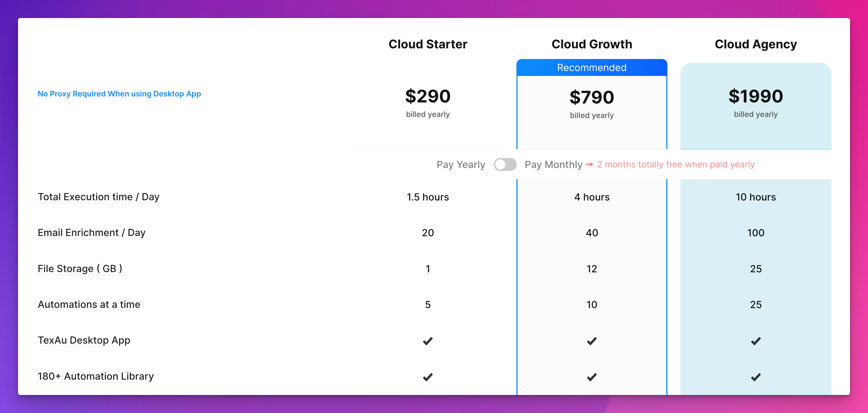Click Growth checkmark for 180+ Automation Library
The image size is (868, 413).
[592, 377]
